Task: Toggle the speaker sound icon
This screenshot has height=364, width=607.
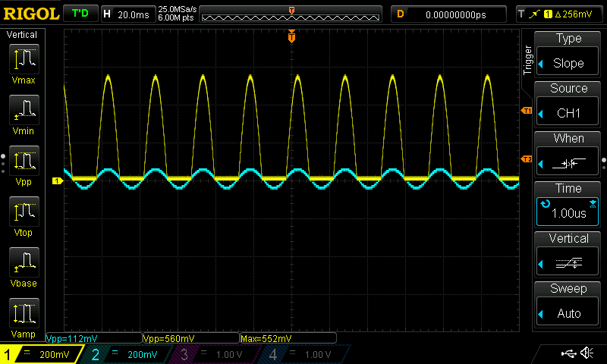Action: [x=587, y=353]
